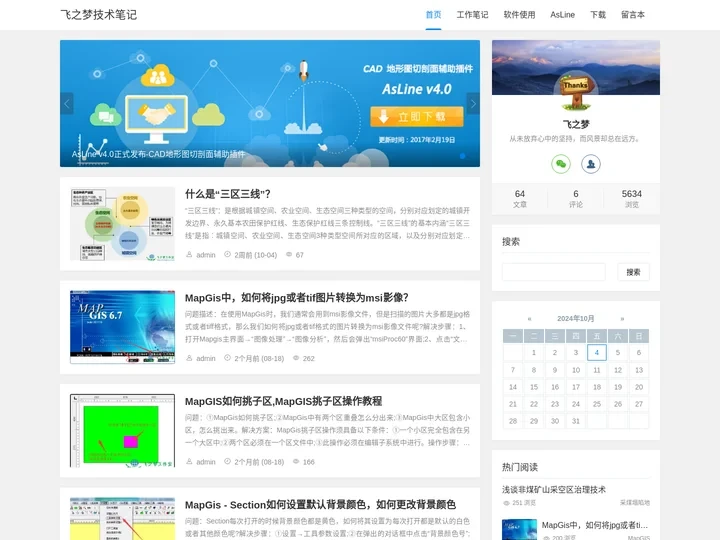Open article MapGIS如何挑子区,MapGIS挑子区操作教程
This screenshot has height=540, width=720.
point(283,401)
